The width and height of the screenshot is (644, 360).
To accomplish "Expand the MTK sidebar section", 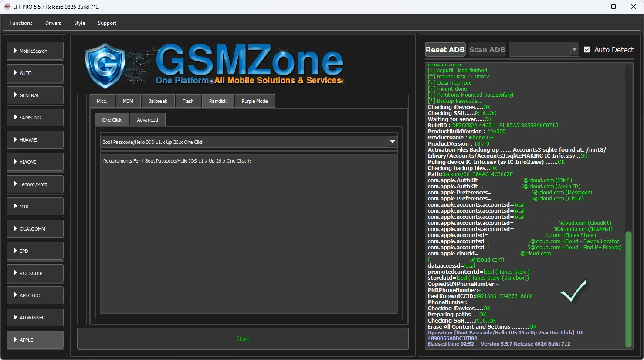I will [35, 207].
